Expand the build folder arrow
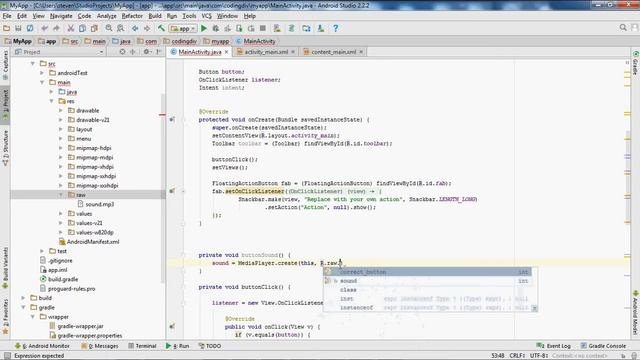This screenshot has width=640, height=360. tap(23, 298)
